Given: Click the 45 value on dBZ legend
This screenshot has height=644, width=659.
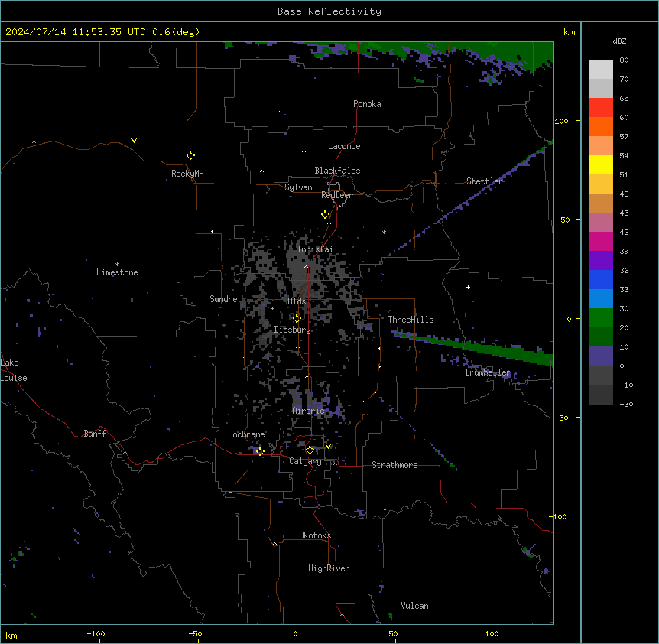Looking at the screenshot, I should (x=624, y=213).
